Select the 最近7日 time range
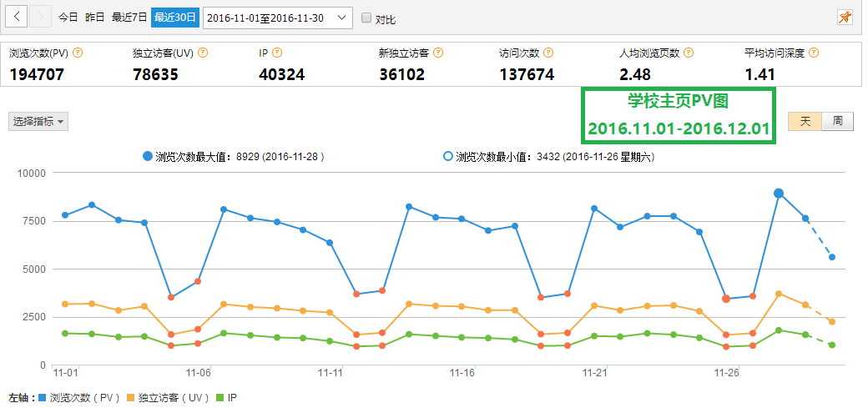The height and width of the screenshot is (408, 868). [129, 17]
